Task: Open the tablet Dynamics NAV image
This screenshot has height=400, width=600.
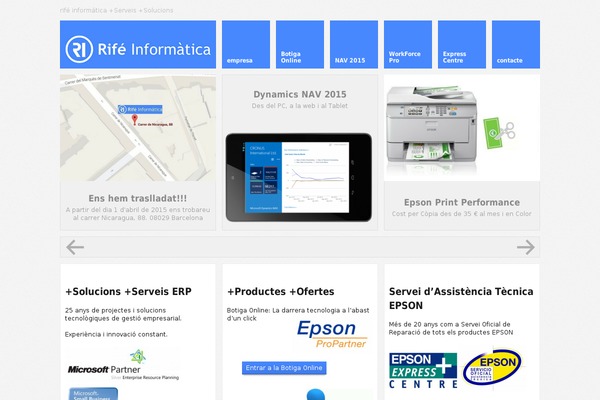Action: pyautogui.click(x=298, y=177)
